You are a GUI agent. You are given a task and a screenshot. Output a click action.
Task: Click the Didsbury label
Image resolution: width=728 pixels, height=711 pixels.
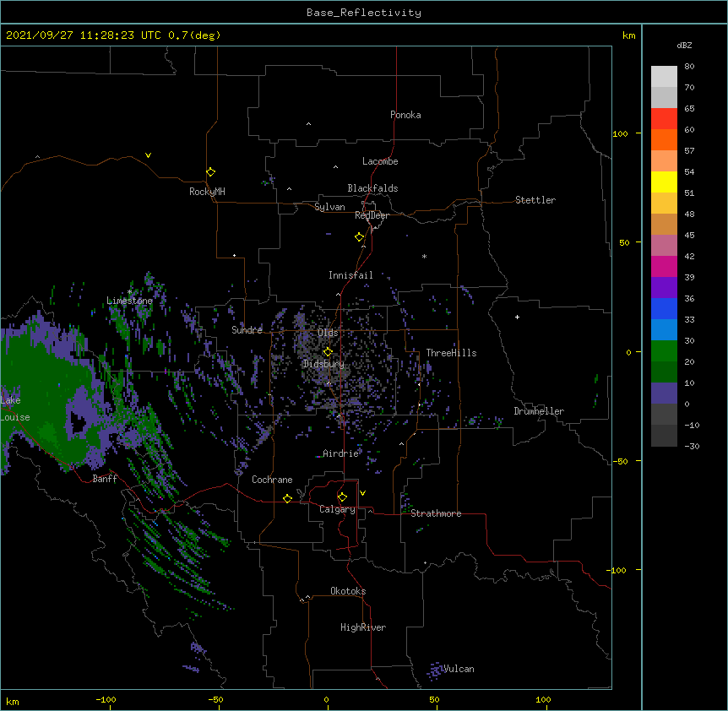[323, 364]
